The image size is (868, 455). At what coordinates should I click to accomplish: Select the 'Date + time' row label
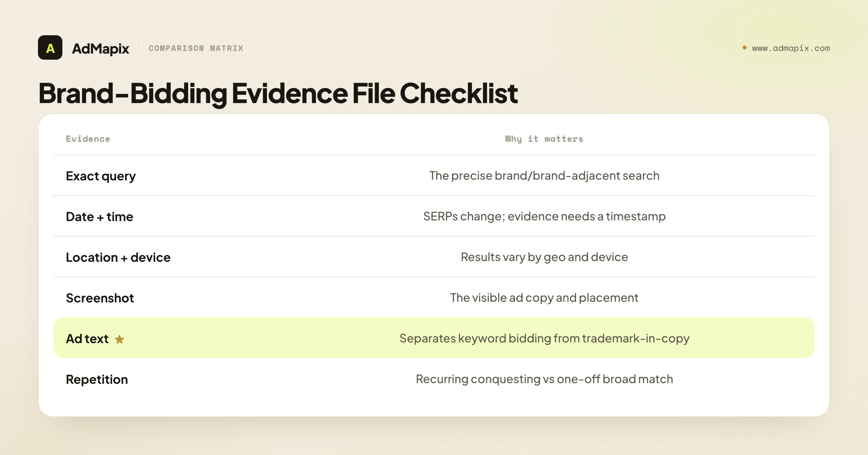click(99, 217)
